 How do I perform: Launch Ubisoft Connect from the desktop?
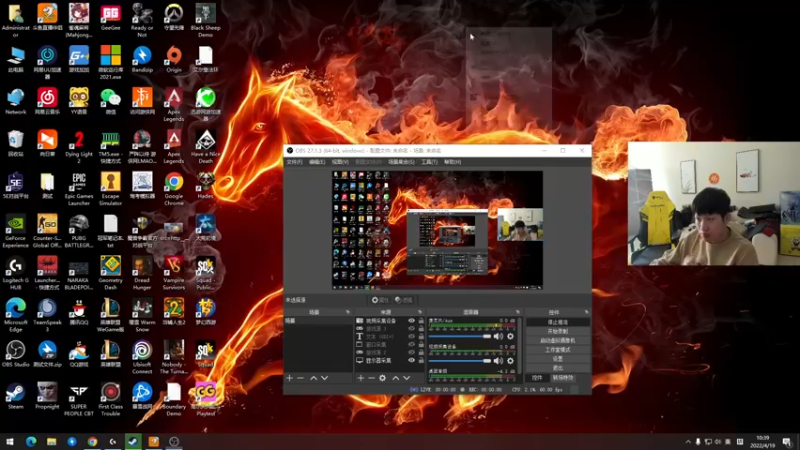142,357
